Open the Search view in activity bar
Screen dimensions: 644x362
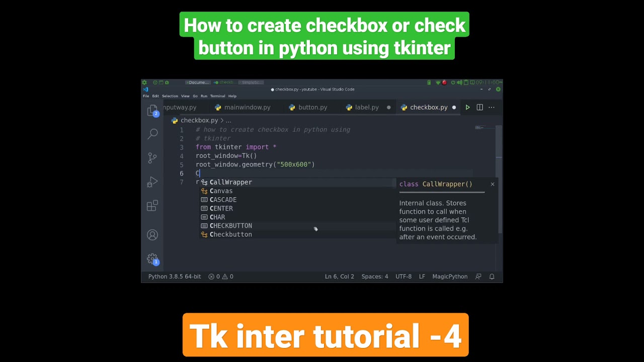click(x=152, y=134)
